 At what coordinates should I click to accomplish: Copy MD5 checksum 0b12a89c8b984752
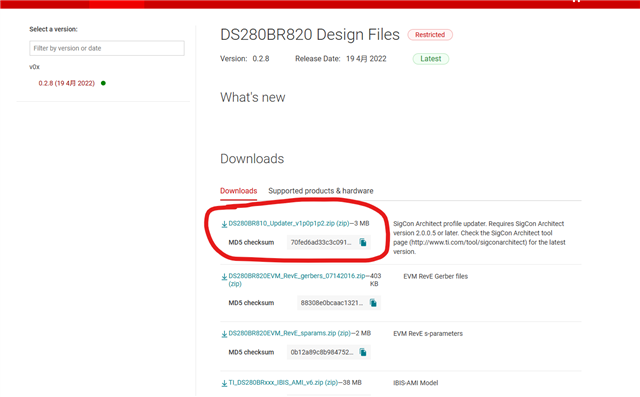[x=362, y=352]
